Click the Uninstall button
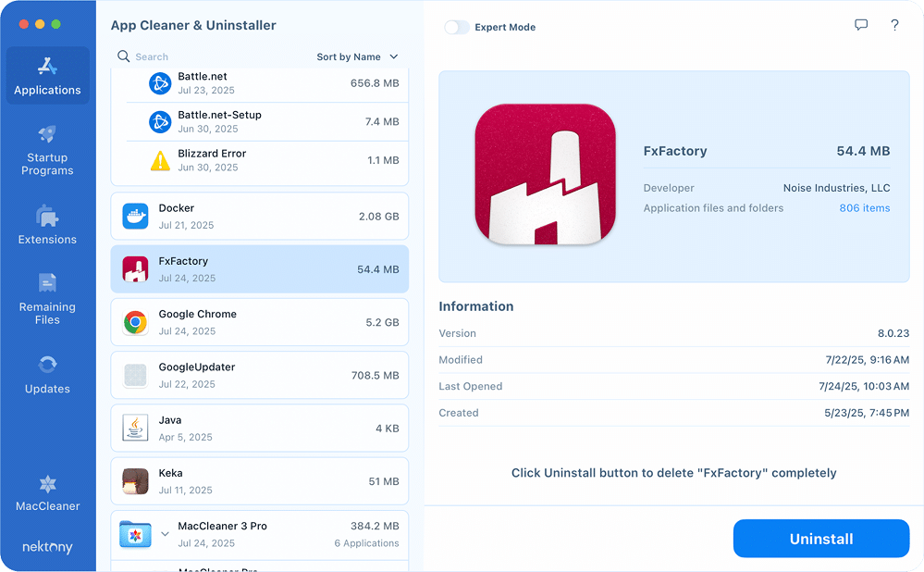The height and width of the screenshot is (572, 924). [821, 539]
